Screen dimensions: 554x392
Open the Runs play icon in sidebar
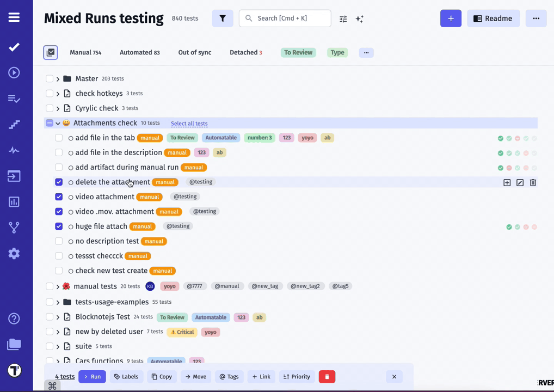[14, 73]
